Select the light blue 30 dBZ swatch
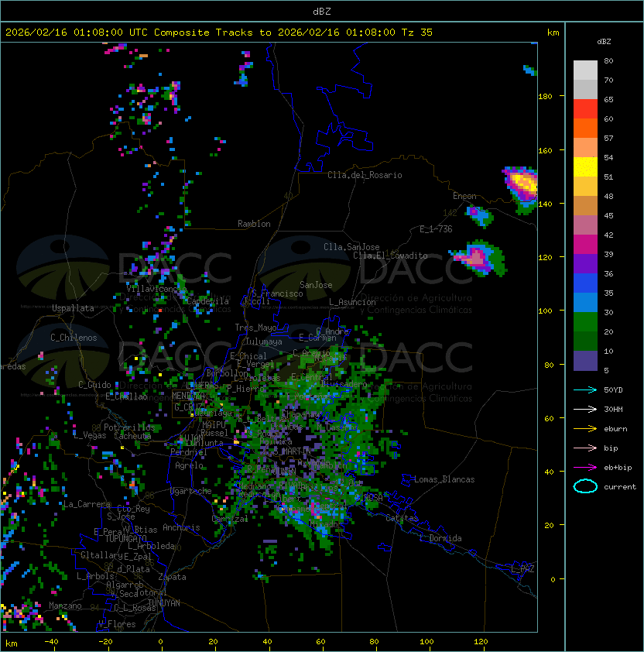Image resolution: width=644 pixels, height=652 pixels. (x=585, y=303)
